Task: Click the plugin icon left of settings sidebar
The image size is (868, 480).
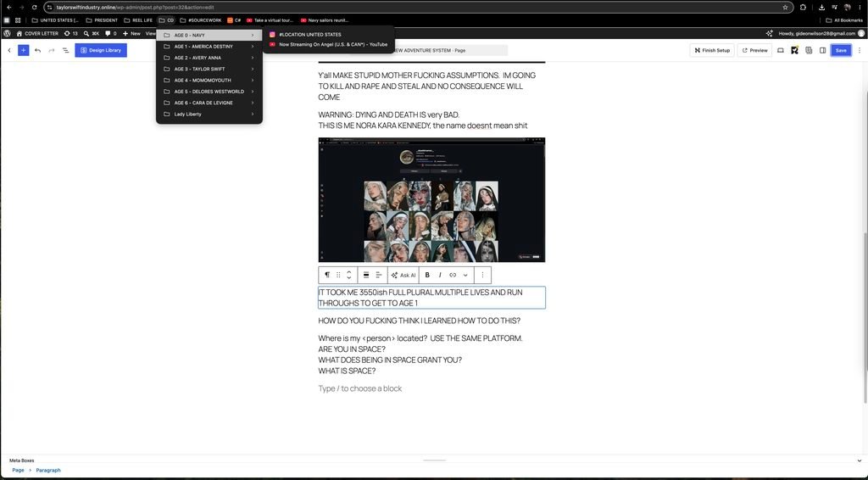Action: (809, 50)
